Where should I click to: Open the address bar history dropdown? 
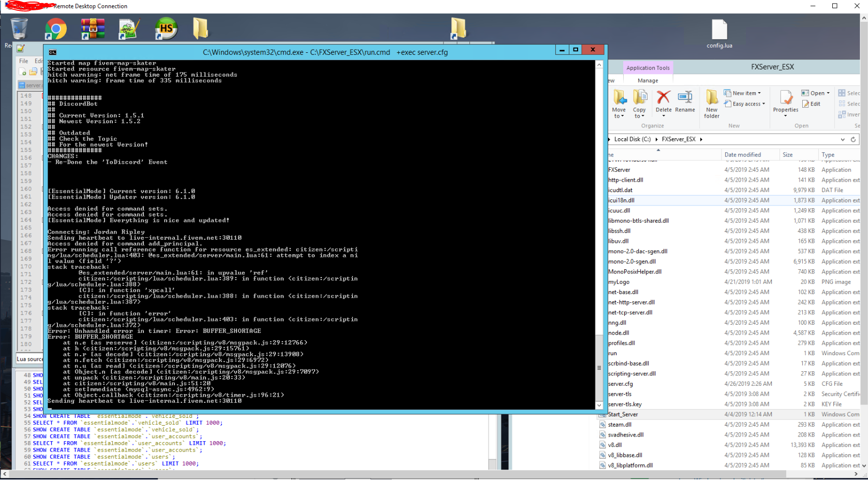click(x=843, y=139)
